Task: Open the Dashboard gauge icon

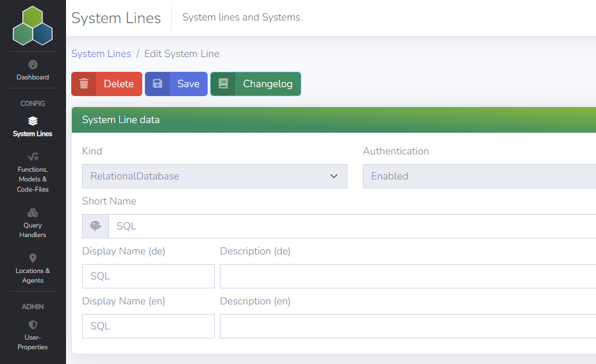Action: pos(33,64)
